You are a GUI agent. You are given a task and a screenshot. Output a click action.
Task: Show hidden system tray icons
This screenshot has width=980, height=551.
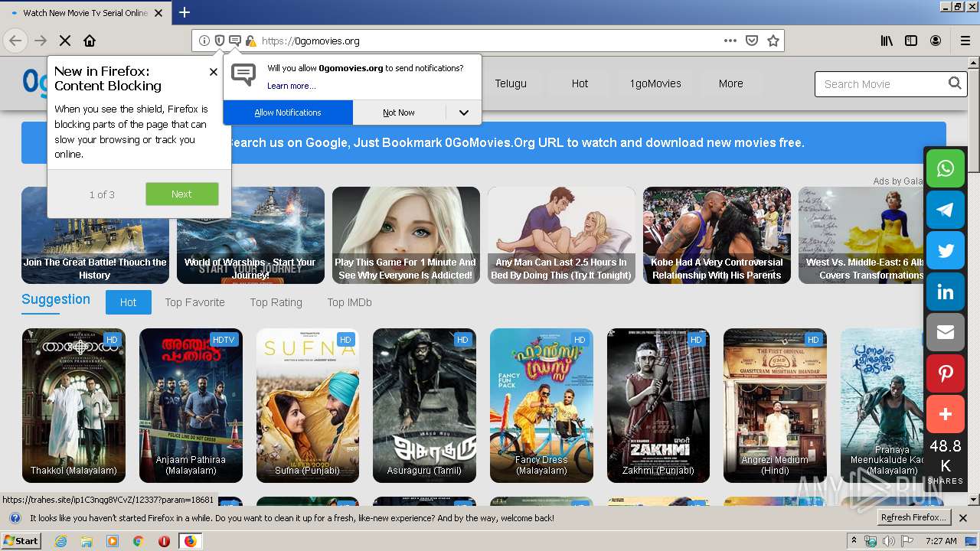(854, 541)
